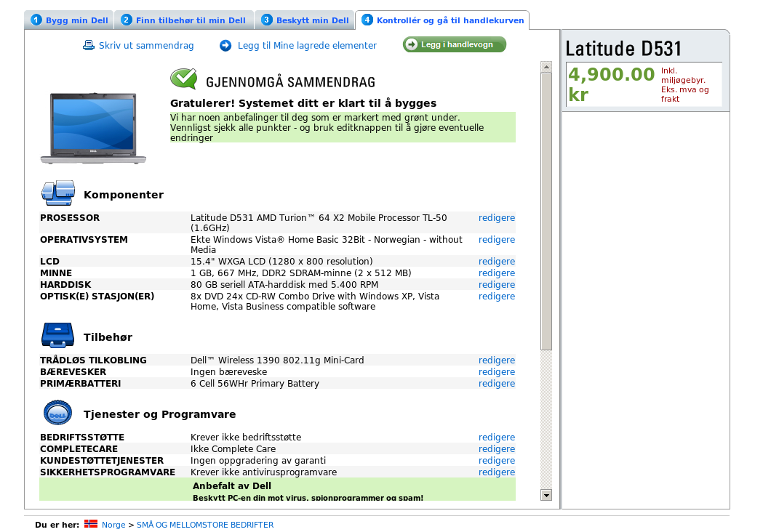The width and height of the screenshot is (771, 532).
Task: Click redigere for COMPLETECARE row
Action: pos(497,448)
